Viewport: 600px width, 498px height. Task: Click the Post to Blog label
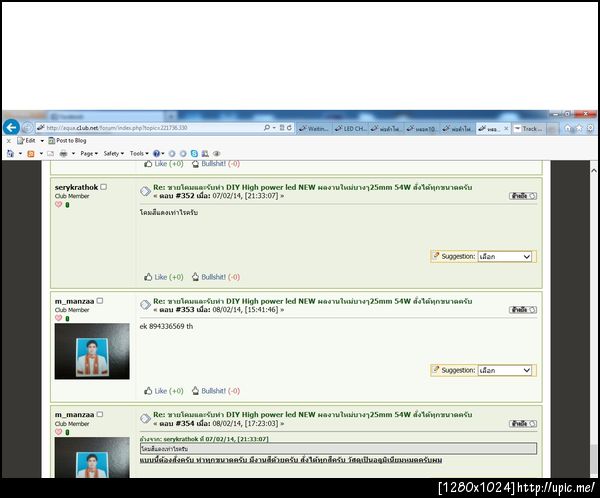71,140
